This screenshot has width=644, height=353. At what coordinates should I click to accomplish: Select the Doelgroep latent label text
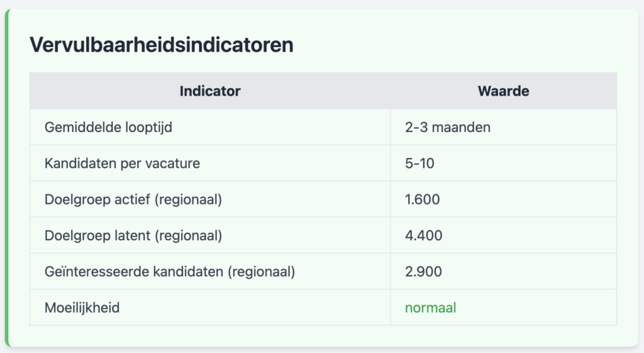click(x=133, y=236)
